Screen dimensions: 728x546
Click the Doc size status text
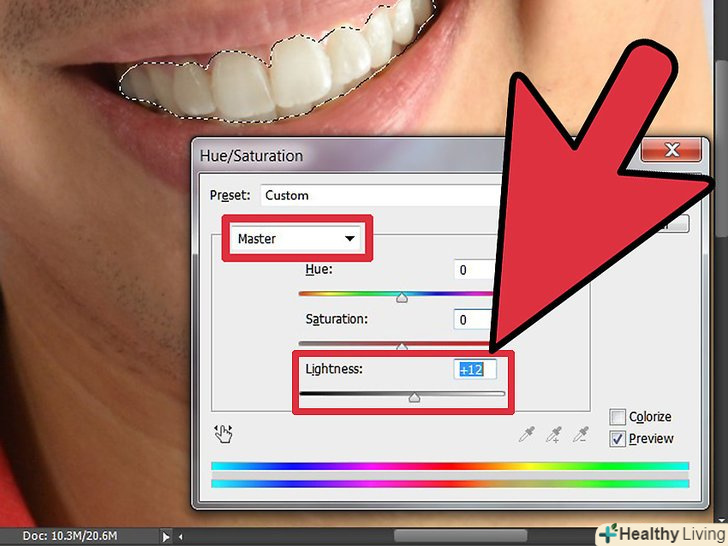tap(70, 536)
